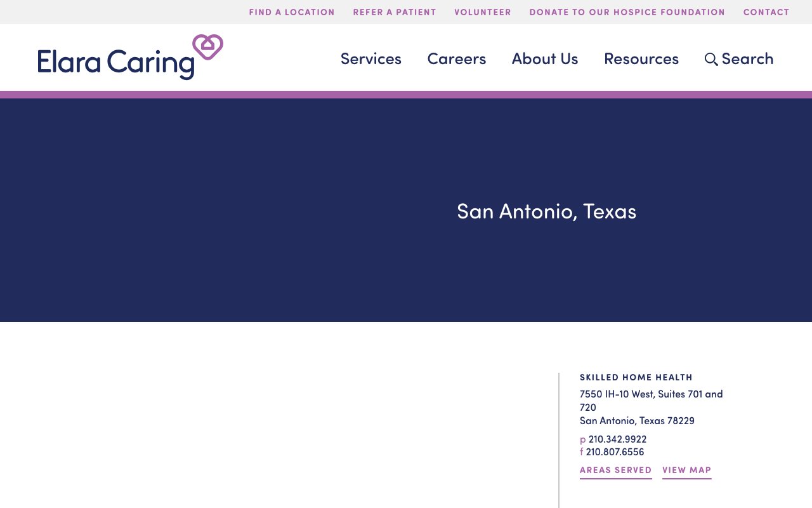812x508 pixels.
Task: Click the phone number 210.342.9922
Action: tap(617, 439)
